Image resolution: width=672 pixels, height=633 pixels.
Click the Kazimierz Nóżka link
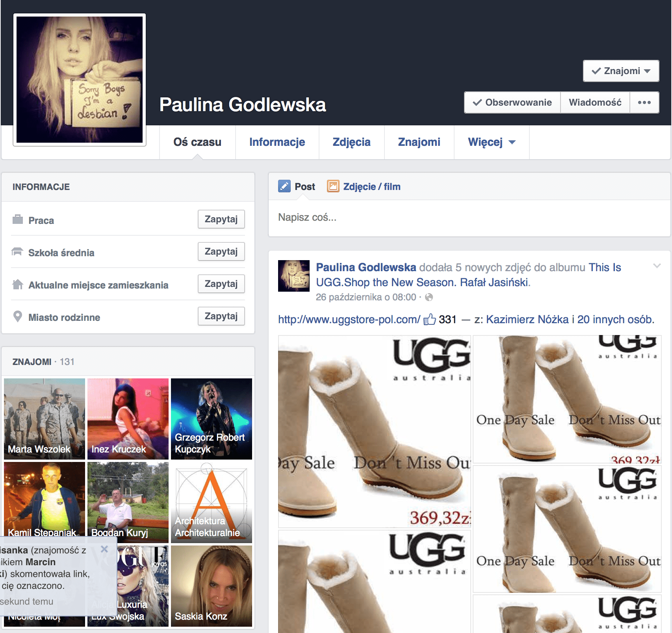527,319
